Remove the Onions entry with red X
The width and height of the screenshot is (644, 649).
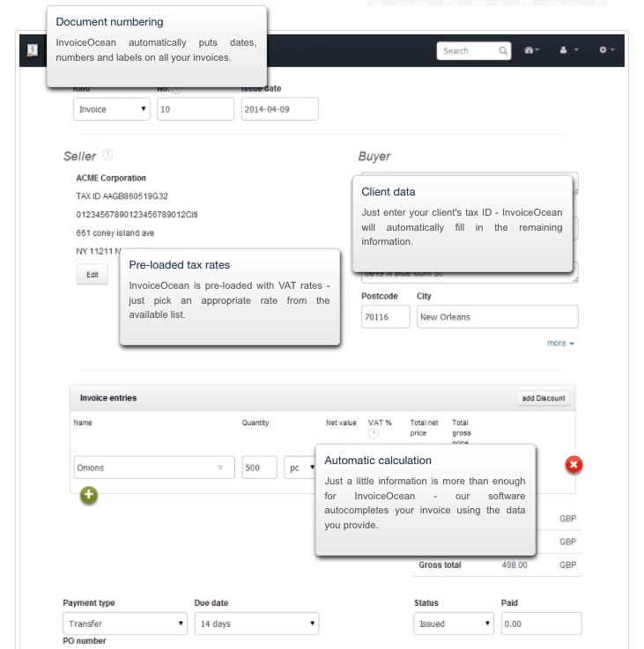coord(574,464)
